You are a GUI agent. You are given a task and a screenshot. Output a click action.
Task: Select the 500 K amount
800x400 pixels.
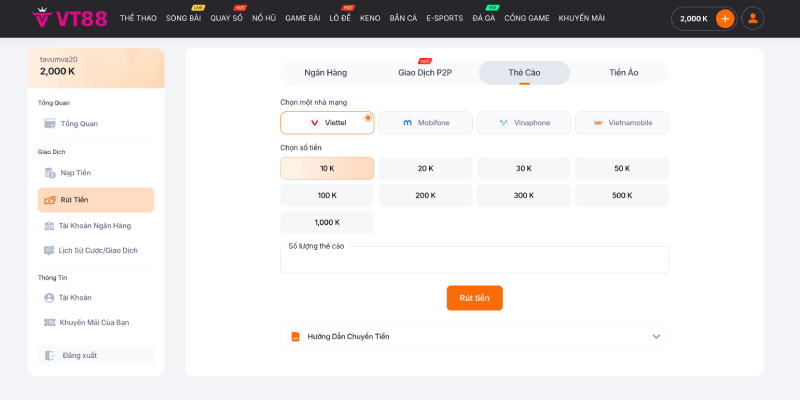[621, 195]
